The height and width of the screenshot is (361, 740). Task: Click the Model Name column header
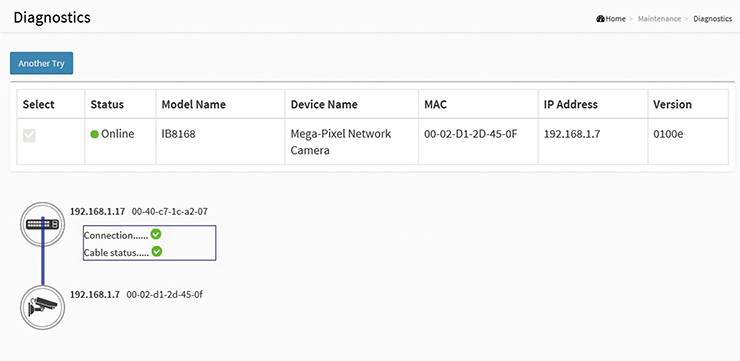193,104
